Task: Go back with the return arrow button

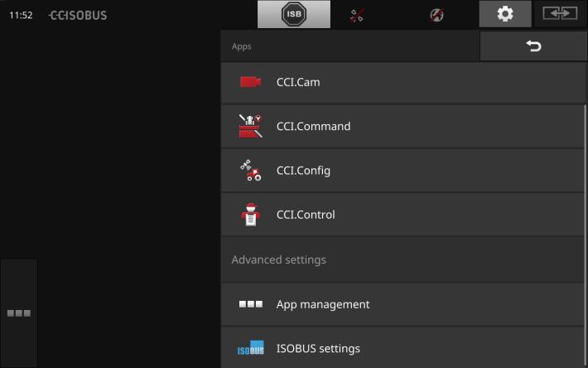Action: (533, 46)
